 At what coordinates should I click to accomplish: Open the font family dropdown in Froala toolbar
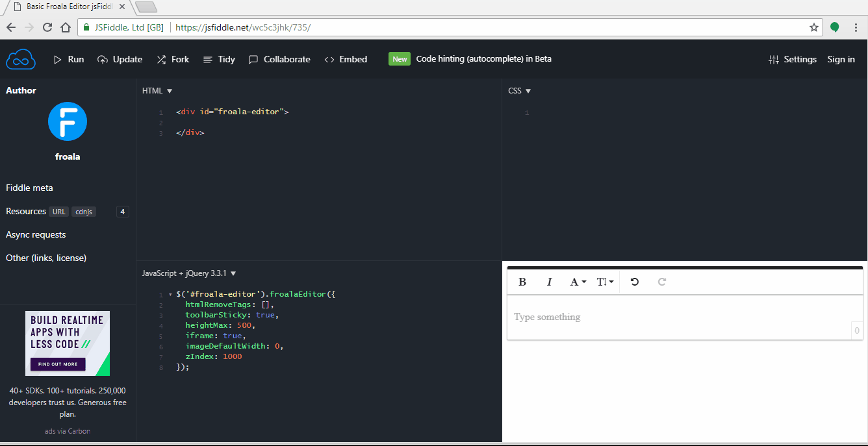point(578,282)
